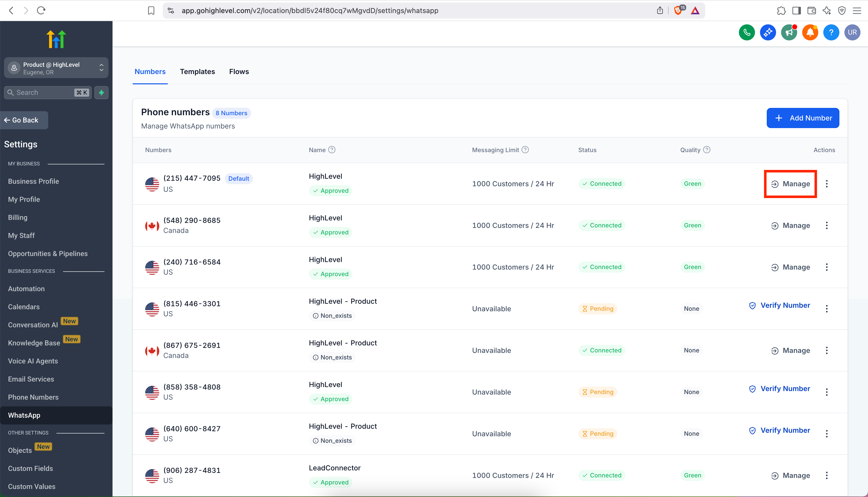Screen dimensions: 868x497
Task: Open the orange notifications bell
Action: click(x=810, y=32)
